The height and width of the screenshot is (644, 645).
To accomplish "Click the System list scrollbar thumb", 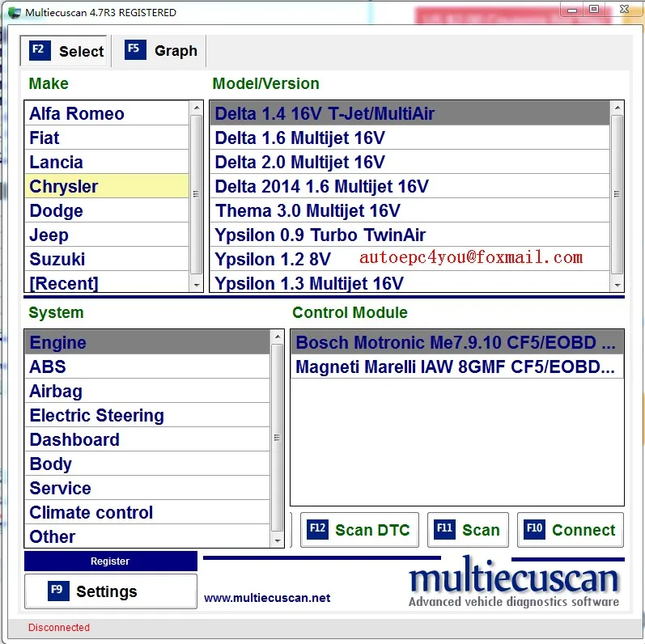I will [x=278, y=438].
